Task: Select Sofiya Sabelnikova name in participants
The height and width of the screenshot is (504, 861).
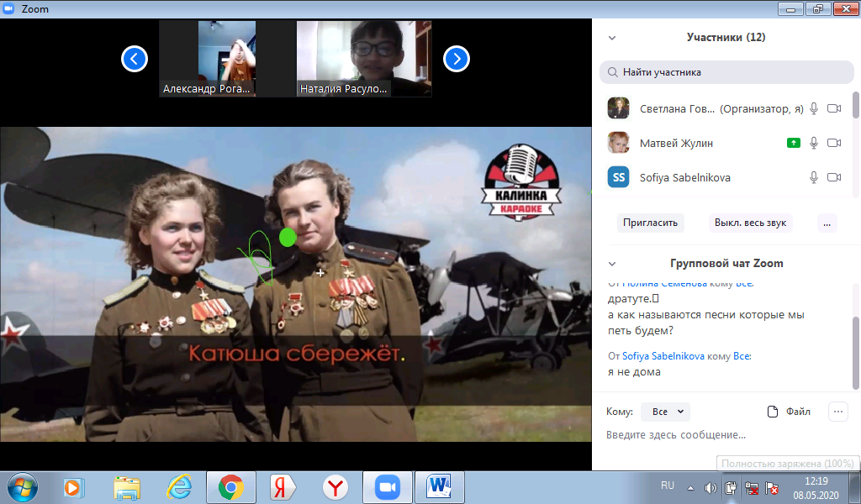Action: click(x=684, y=178)
